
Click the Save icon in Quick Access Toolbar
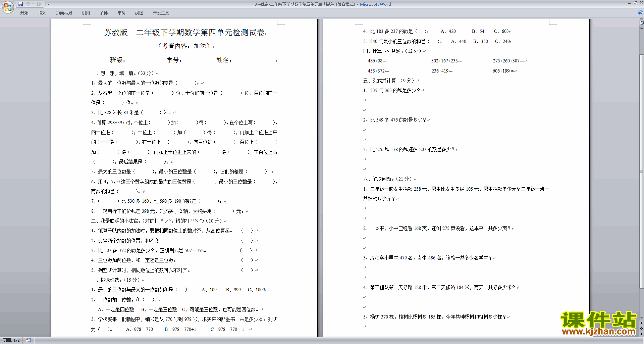[x=20, y=4]
